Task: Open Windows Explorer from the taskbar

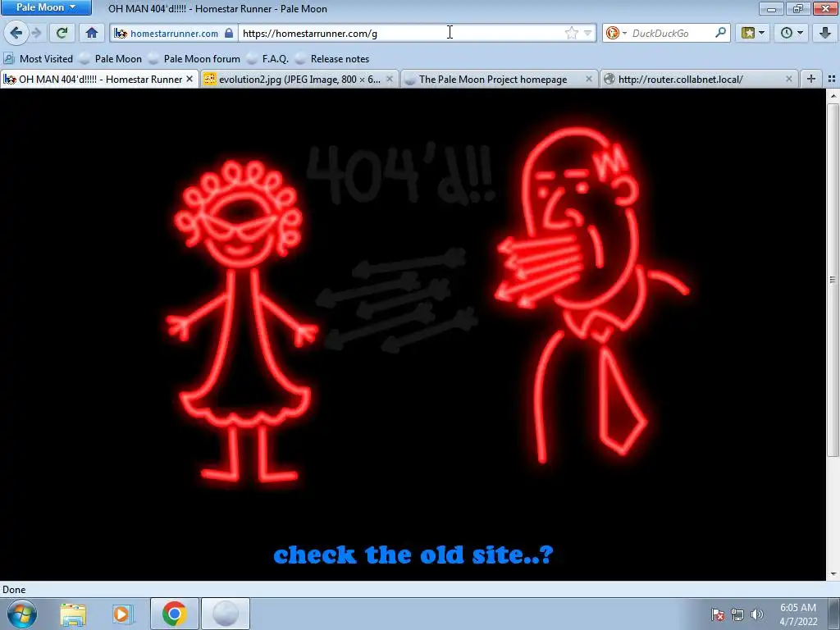Action: (x=73, y=614)
